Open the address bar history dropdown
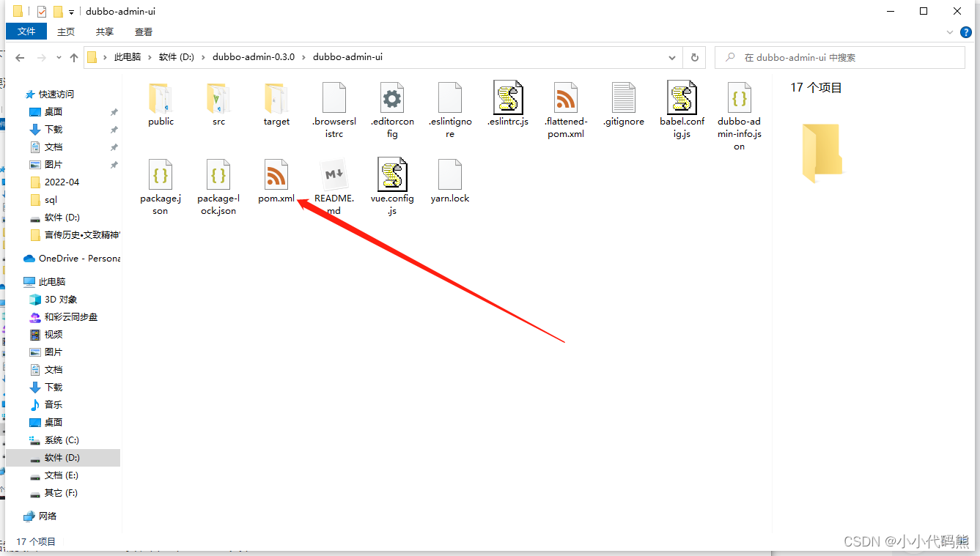This screenshot has height=556, width=980. coord(672,57)
